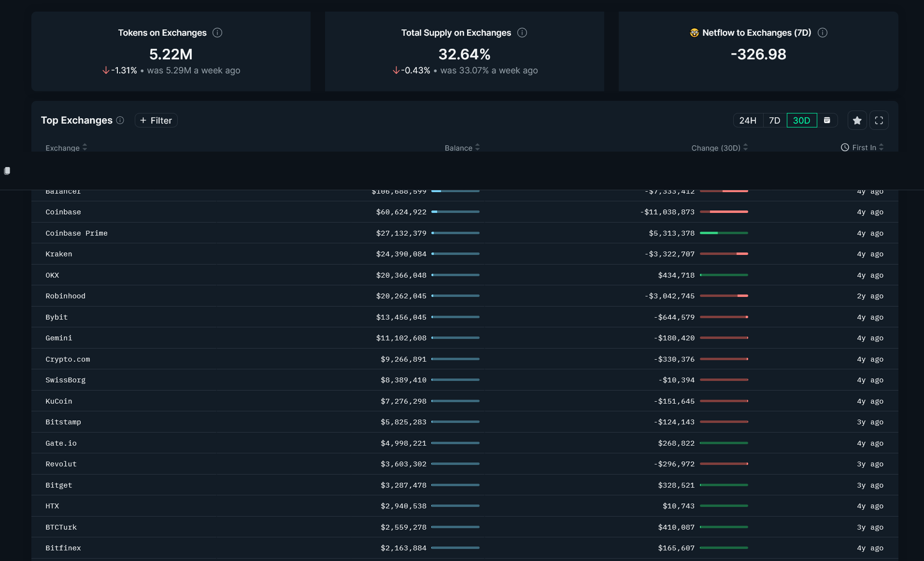
Task: Open the Kraken exchange row
Action: pos(58,254)
